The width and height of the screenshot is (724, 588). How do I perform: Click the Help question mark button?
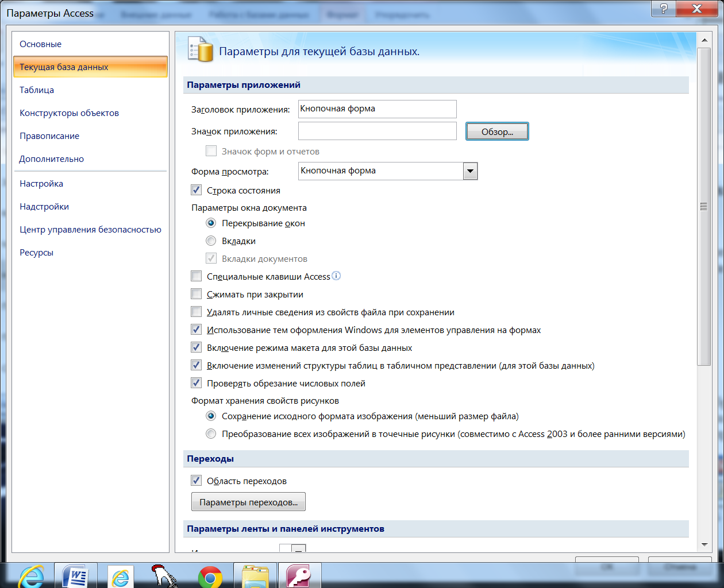(x=664, y=9)
